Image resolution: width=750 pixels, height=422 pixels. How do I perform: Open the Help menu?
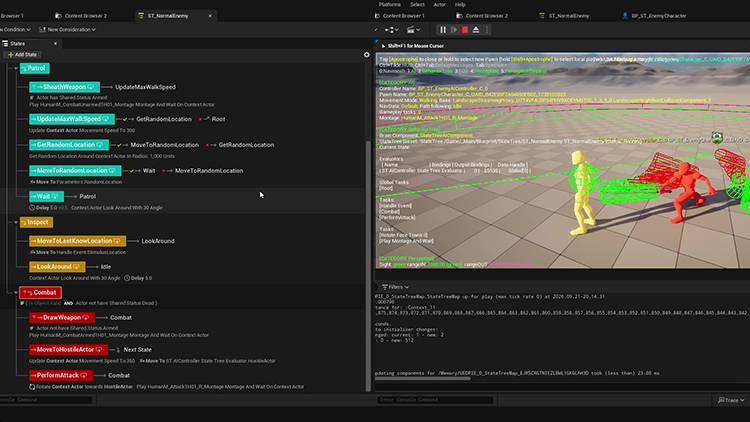(x=460, y=4)
